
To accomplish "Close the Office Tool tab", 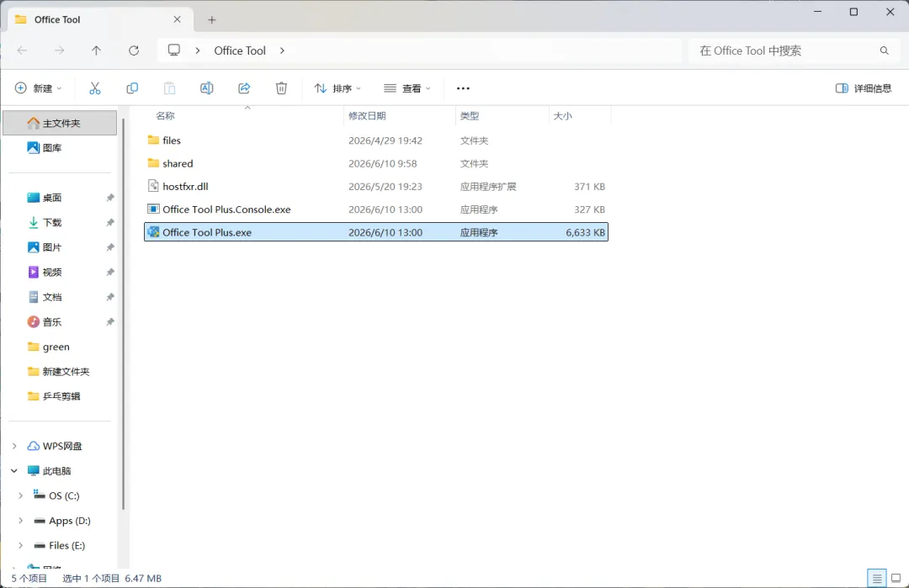I will click(x=178, y=19).
